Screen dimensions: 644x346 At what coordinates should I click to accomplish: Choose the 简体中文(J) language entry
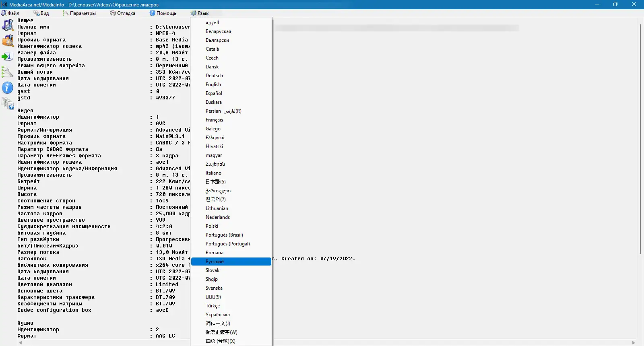click(231, 323)
